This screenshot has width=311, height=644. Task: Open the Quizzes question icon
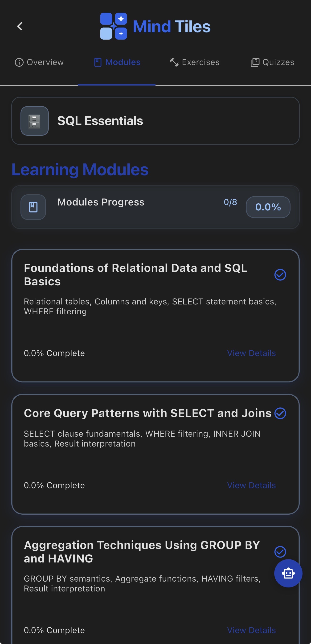(x=255, y=62)
